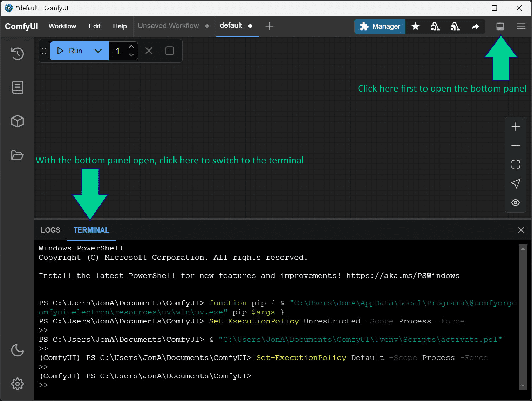Open the model library panel

point(17,121)
